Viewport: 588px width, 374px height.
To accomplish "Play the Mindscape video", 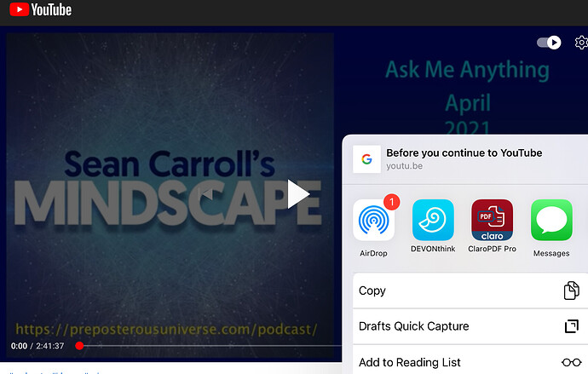I will [x=298, y=194].
